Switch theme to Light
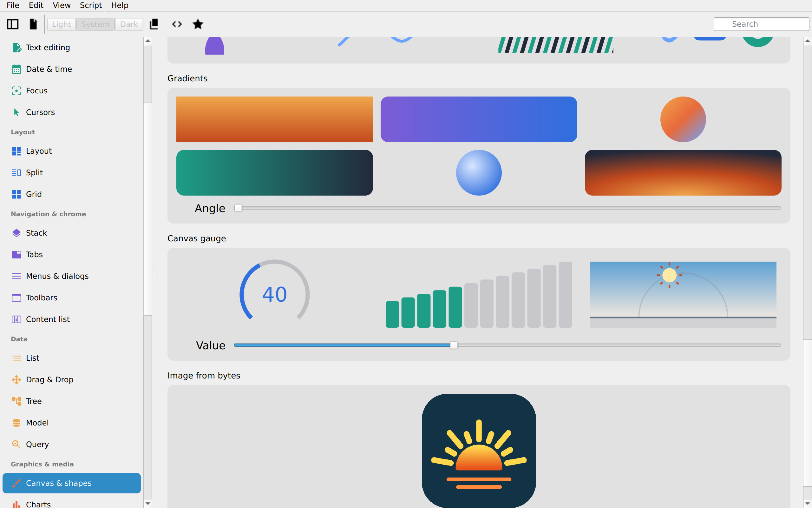Viewport: 812px width, 508px height. point(62,24)
